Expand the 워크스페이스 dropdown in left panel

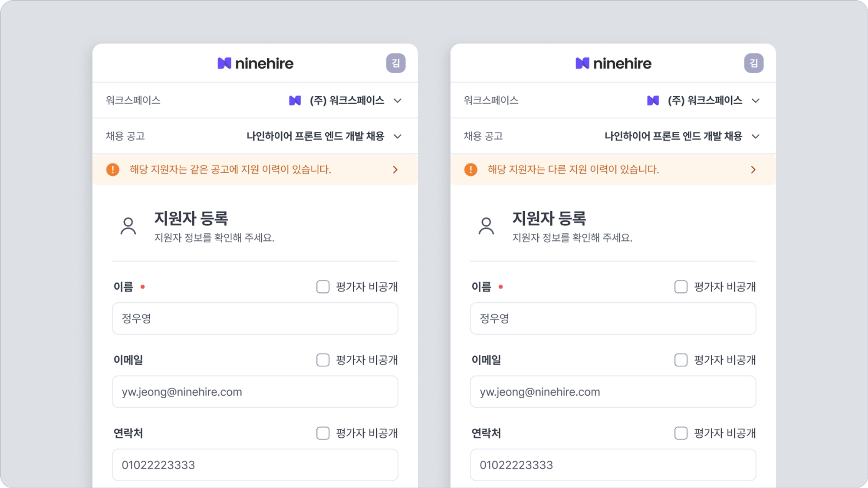coord(398,101)
